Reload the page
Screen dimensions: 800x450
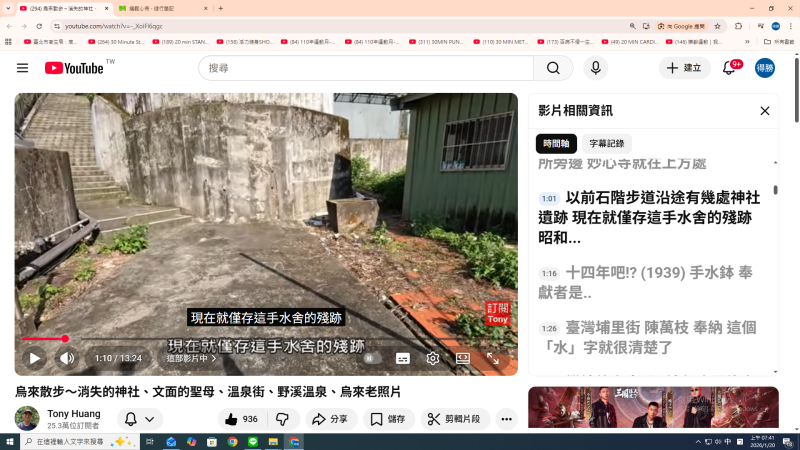[39, 26]
